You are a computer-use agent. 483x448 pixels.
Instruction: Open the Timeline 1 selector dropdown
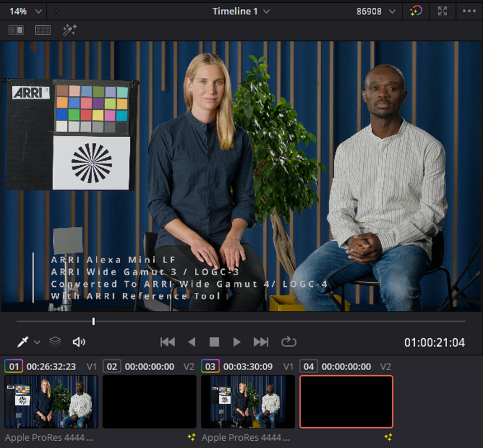tap(241, 11)
